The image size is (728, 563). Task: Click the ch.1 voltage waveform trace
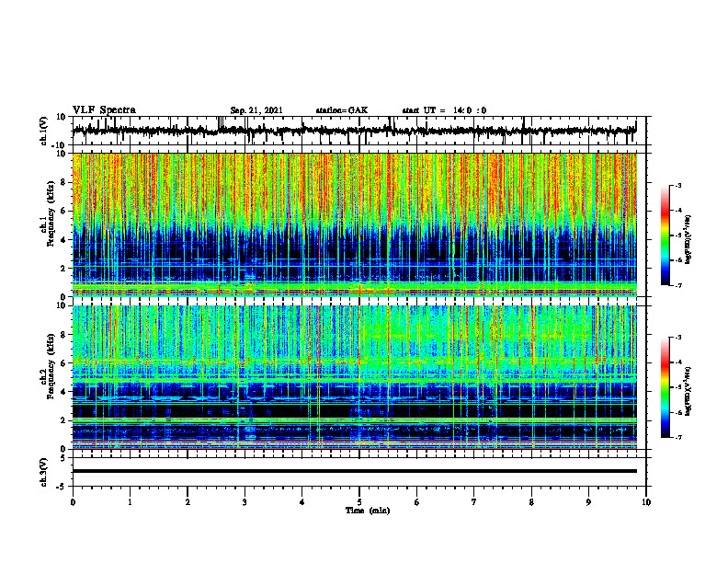(x=355, y=131)
